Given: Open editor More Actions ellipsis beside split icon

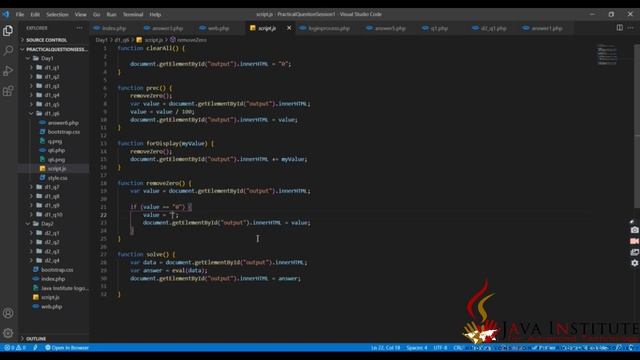Looking at the screenshot, I should [631, 28].
